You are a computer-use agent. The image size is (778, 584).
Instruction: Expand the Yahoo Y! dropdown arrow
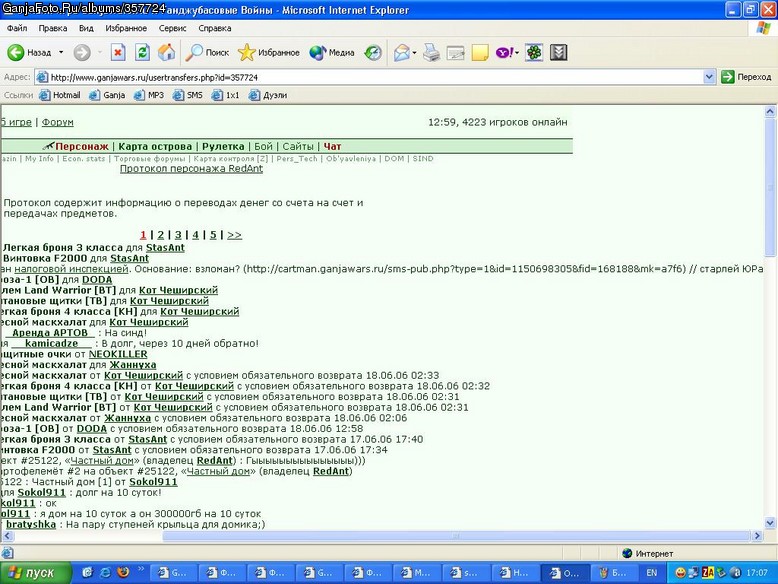(x=517, y=52)
